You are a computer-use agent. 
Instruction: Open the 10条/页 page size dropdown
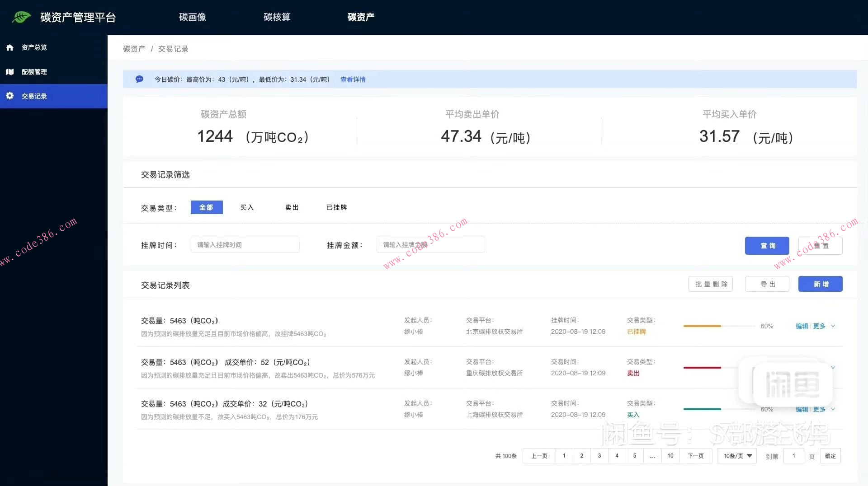736,456
